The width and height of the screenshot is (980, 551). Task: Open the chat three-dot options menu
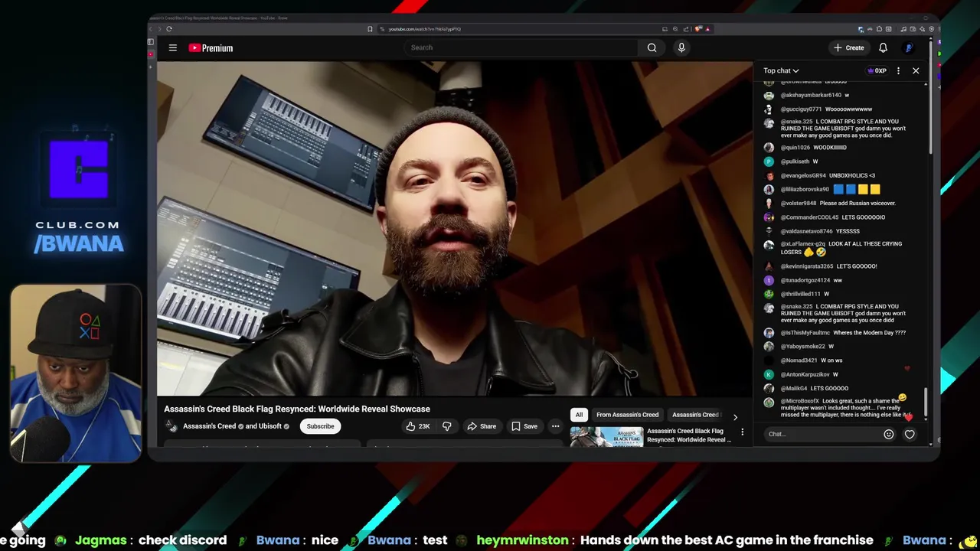[898, 70]
